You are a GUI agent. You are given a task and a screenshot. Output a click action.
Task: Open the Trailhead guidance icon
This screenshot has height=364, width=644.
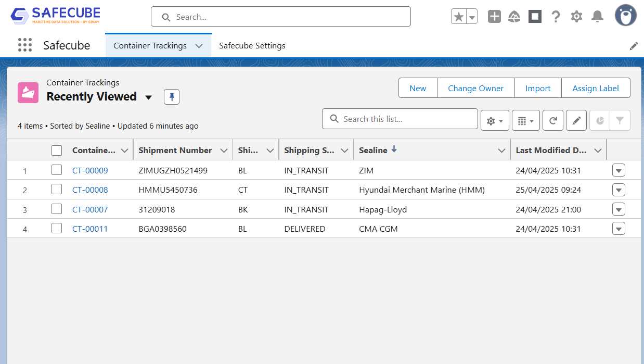[514, 17]
